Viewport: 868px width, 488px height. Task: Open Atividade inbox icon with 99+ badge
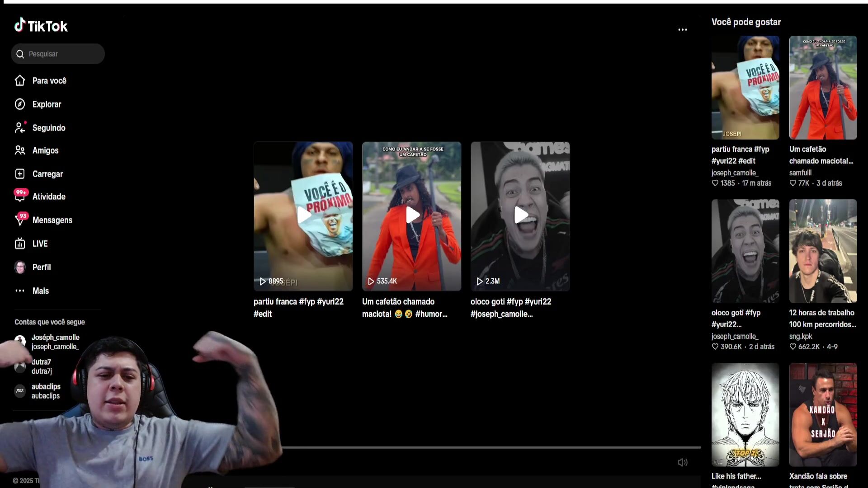pos(20,196)
